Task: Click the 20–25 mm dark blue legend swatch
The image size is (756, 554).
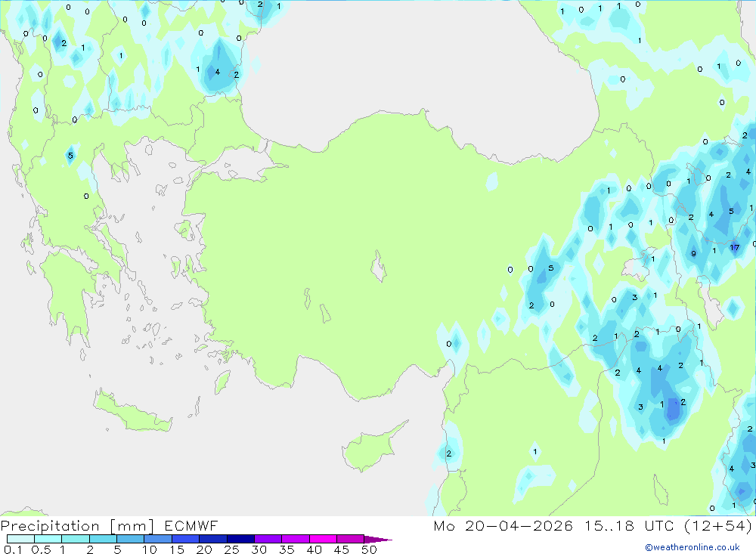Action: 213,539
